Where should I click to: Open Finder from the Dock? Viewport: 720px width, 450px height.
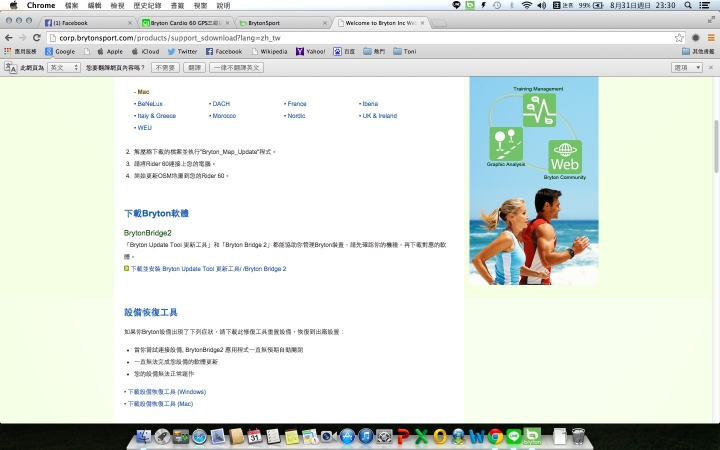[x=144, y=436]
